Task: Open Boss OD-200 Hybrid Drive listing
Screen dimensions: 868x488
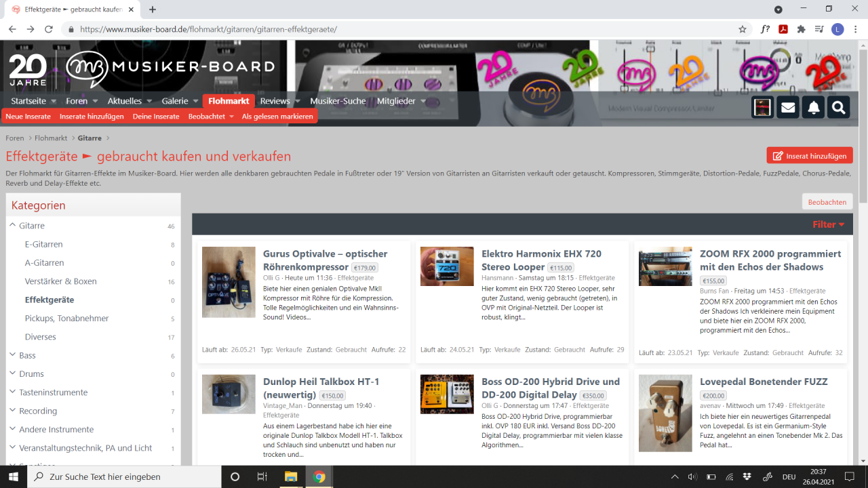Action: coord(551,388)
